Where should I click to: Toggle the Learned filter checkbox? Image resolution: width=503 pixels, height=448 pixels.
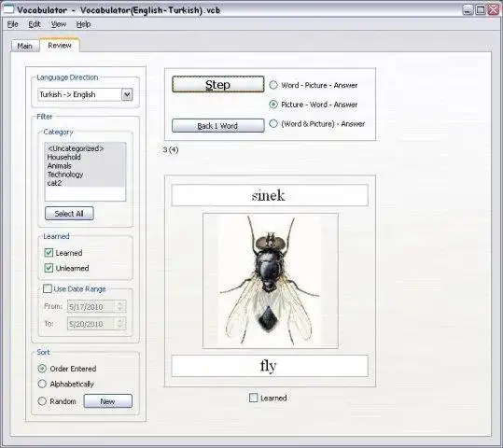click(49, 253)
